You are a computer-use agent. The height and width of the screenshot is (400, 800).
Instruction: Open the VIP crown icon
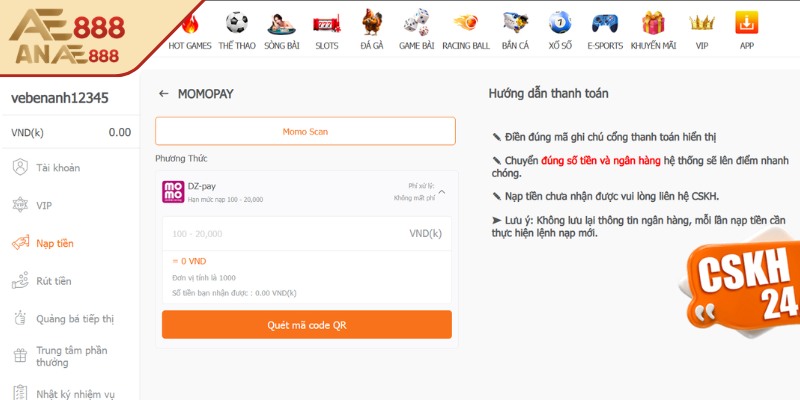(702, 23)
